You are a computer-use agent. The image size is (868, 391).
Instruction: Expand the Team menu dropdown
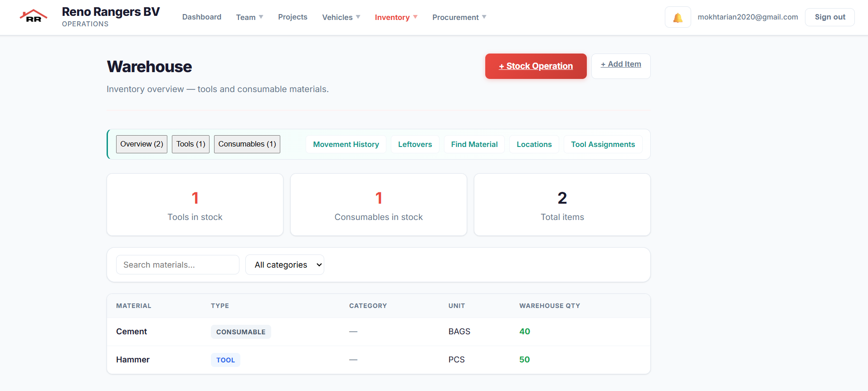click(249, 17)
